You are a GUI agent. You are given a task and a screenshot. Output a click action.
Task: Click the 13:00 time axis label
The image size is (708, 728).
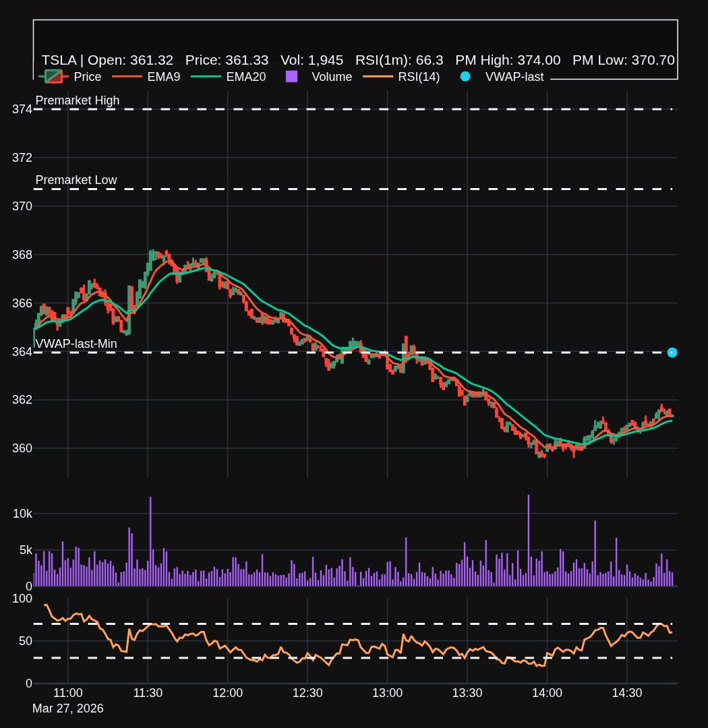[x=388, y=693]
